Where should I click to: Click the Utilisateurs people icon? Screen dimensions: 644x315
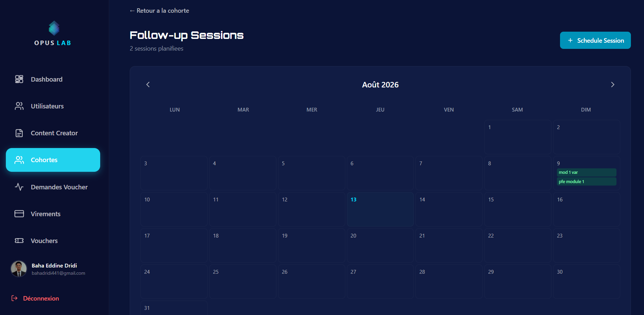pyautogui.click(x=19, y=106)
